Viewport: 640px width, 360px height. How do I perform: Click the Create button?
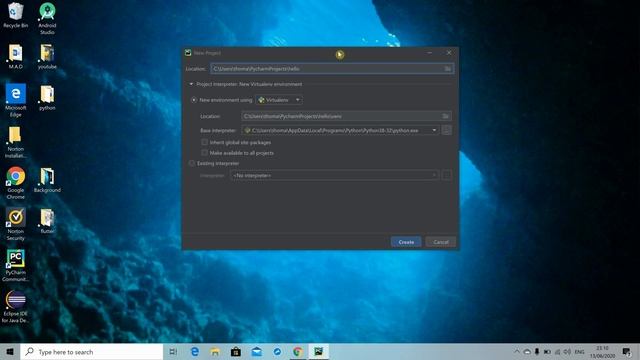[406, 242]
